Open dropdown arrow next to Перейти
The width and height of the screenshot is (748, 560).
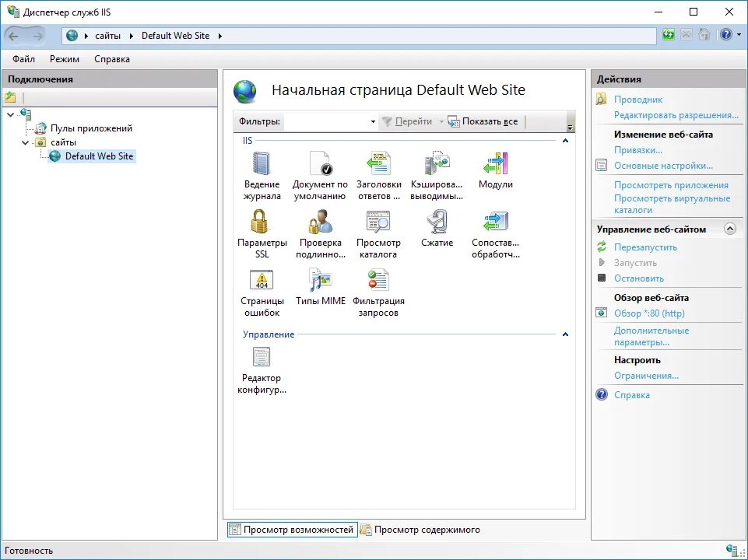point(441,121)
